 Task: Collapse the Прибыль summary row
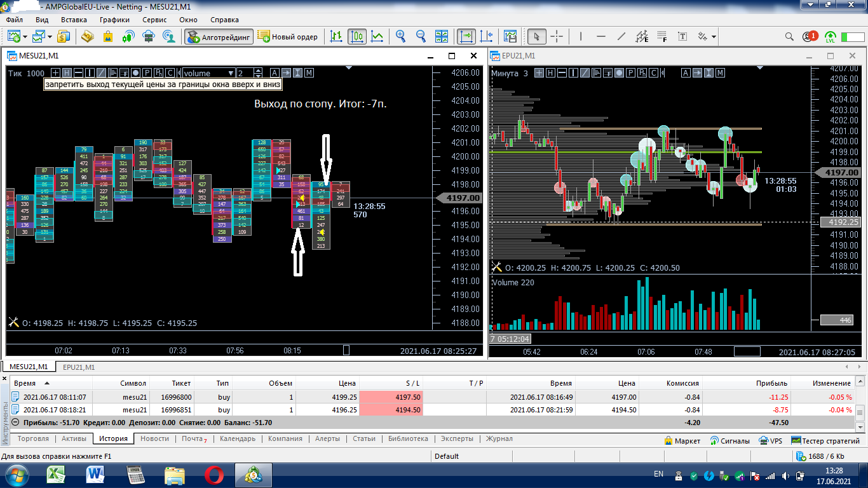(15, 423)
